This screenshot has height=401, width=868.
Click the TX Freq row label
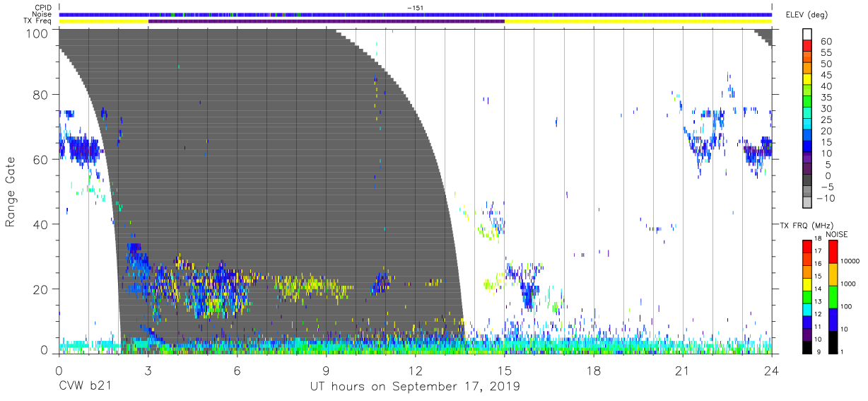(x=38, y=21)
